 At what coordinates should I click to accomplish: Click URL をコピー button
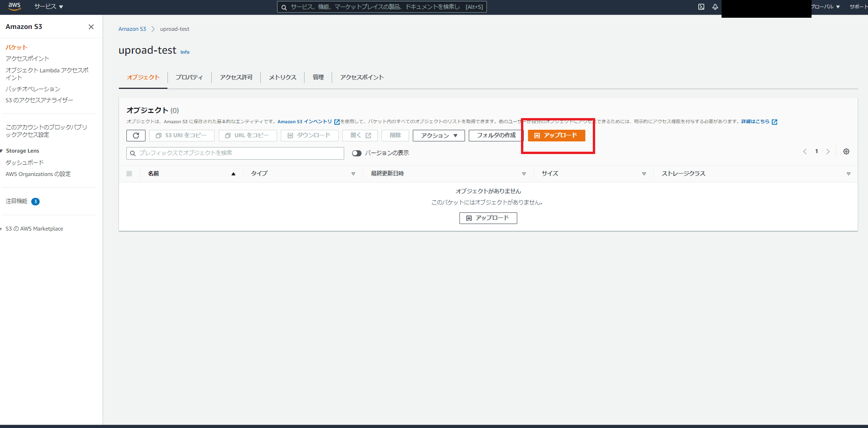tap(248, 135)
